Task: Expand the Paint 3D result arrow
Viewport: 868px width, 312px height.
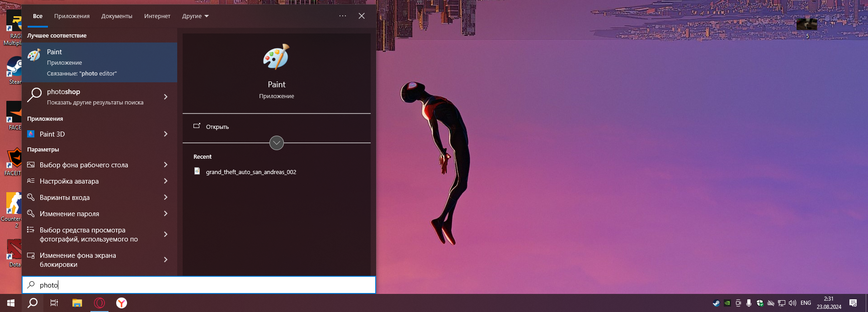Action: [165, 134]
